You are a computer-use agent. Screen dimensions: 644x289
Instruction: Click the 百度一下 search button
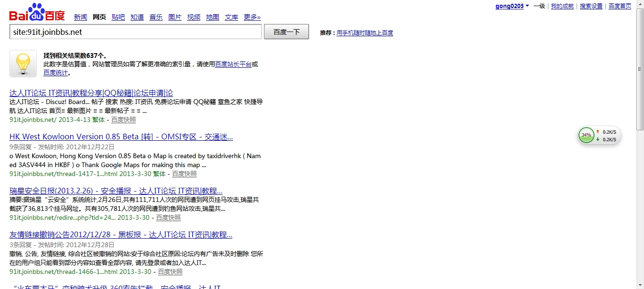286,32
